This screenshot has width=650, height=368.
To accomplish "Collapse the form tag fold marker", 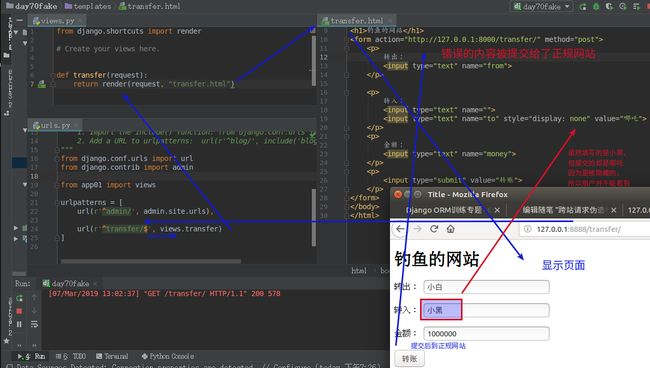I will pyautogui.click(x=347, y=40).
